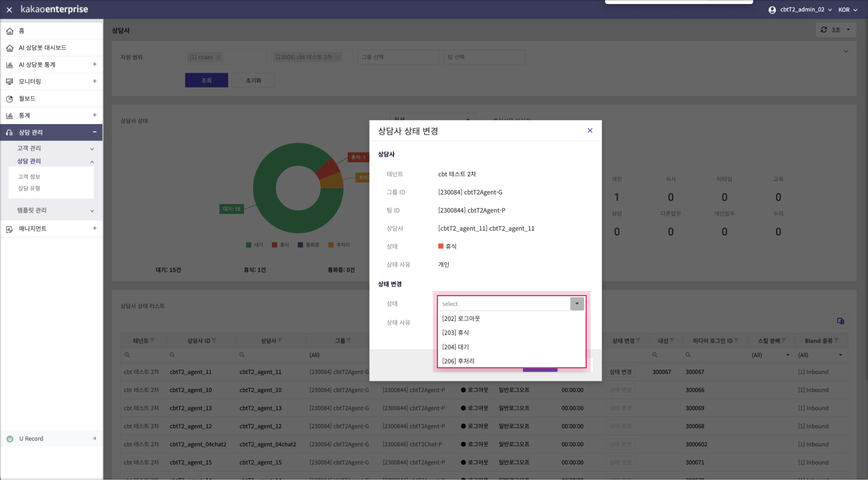Screen dimensions: 868x480
Task: Click the 초기화 reset button
Action: click(x=253, y=80)
